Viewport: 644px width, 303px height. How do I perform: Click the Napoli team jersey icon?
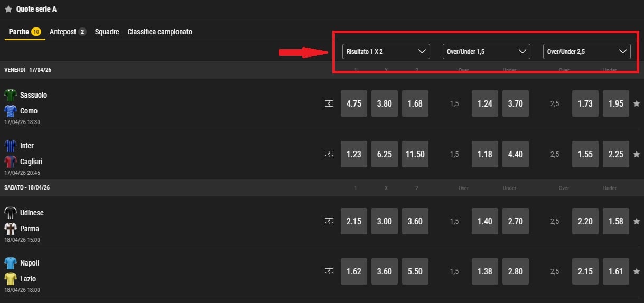(x=11, y=263)
